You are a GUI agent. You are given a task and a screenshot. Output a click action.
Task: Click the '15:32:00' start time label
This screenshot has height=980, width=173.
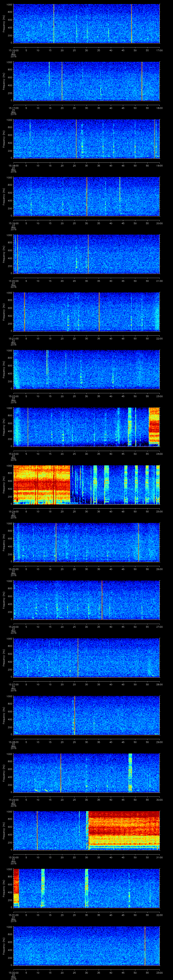[13, 972]
